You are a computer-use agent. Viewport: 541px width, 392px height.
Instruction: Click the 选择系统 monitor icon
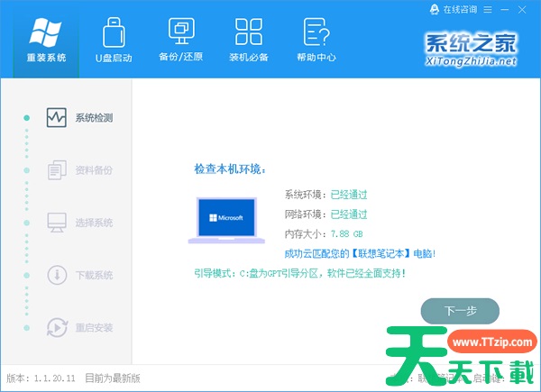pyautogui.click(x=57, y=222)
